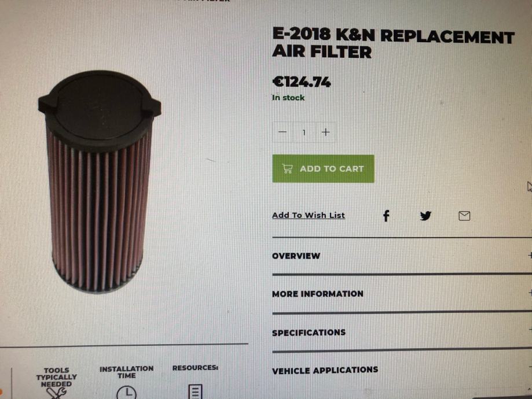532x399 pixels.
Task: Click the Installation Time label
Action: (127, 372)
